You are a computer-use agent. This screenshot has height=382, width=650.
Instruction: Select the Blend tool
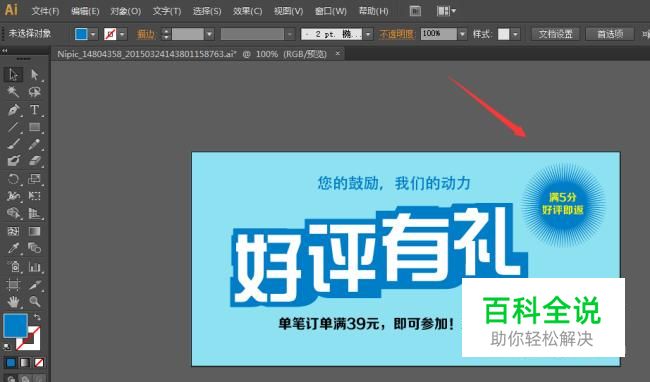click(x=35, y=248)
